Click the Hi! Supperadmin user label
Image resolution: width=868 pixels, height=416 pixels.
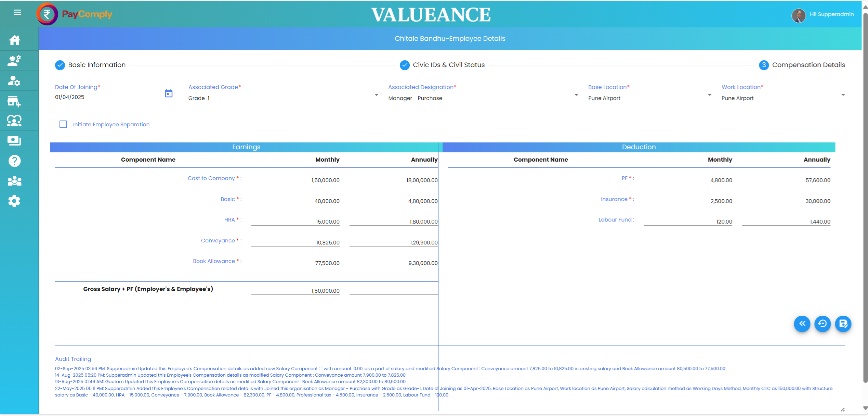(x=832, y=14)
